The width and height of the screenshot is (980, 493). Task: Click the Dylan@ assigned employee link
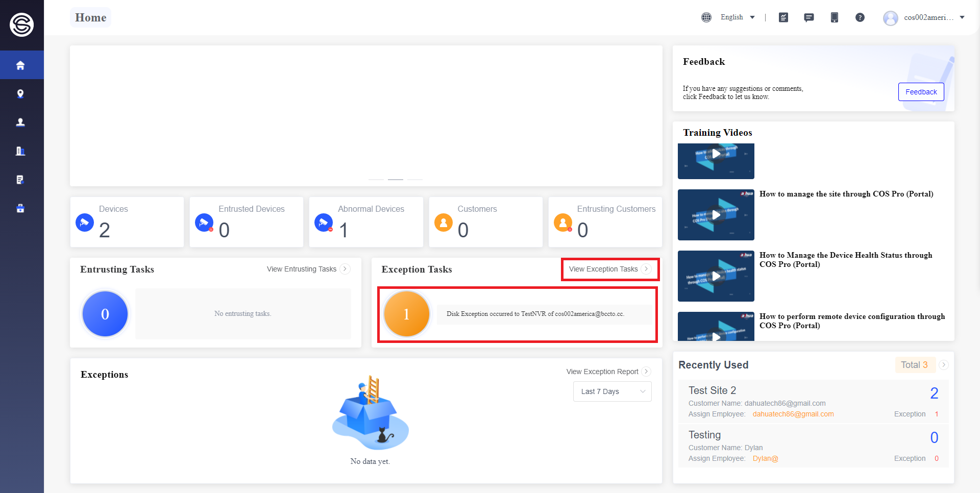click(x=766, y=458)
